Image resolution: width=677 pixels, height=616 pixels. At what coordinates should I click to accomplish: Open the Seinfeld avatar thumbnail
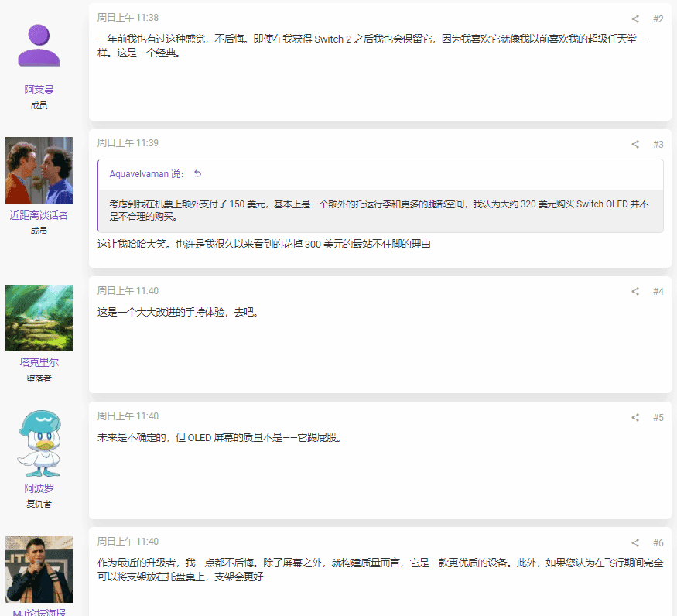click(x=39, y=171)
